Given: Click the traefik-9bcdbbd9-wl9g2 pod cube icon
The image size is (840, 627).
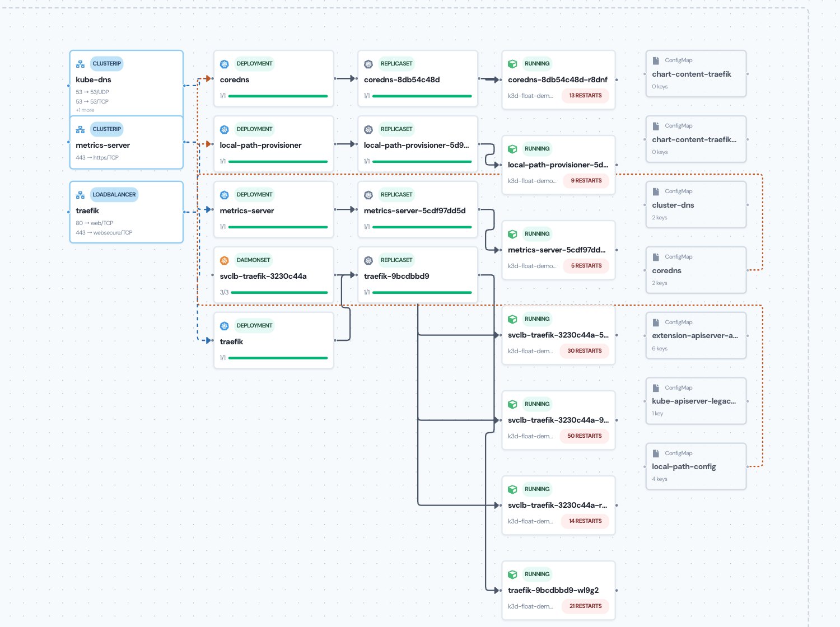Looking at the screenshot, I should pyautogui.click(x=512, y=574).
